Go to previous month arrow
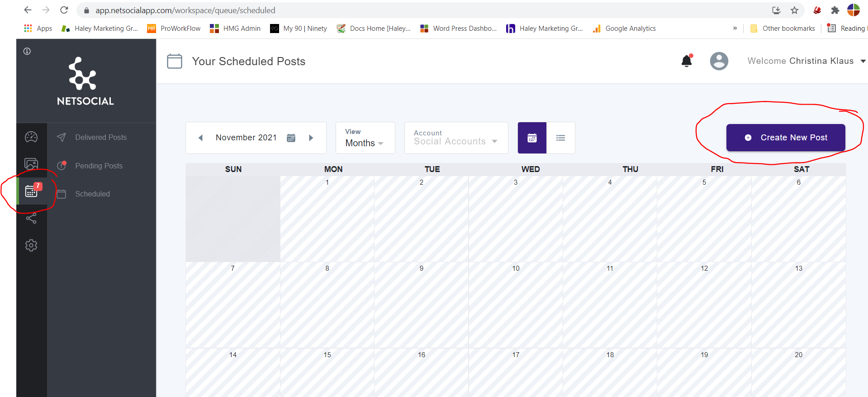868x397 pixels. (200, 138)
